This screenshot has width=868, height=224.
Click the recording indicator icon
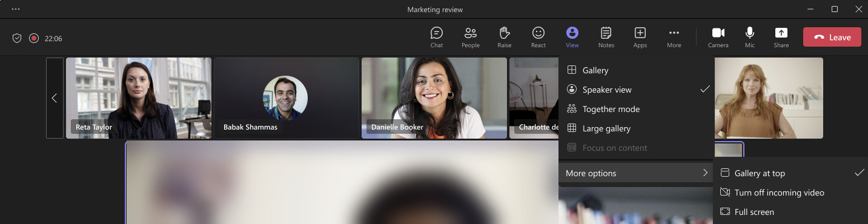[34, 38]
